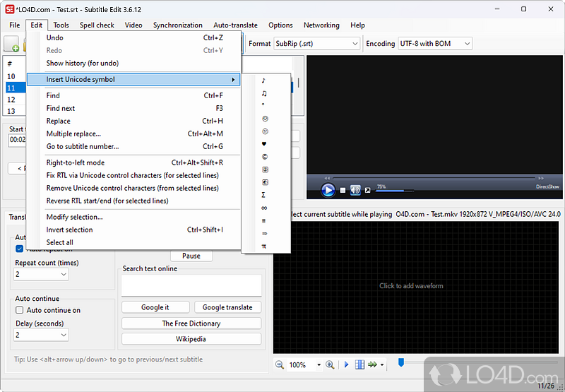Zoom in the waveform with magnifier plus
The width and height of the screenshot is (565, 392).
click(330, 365)
